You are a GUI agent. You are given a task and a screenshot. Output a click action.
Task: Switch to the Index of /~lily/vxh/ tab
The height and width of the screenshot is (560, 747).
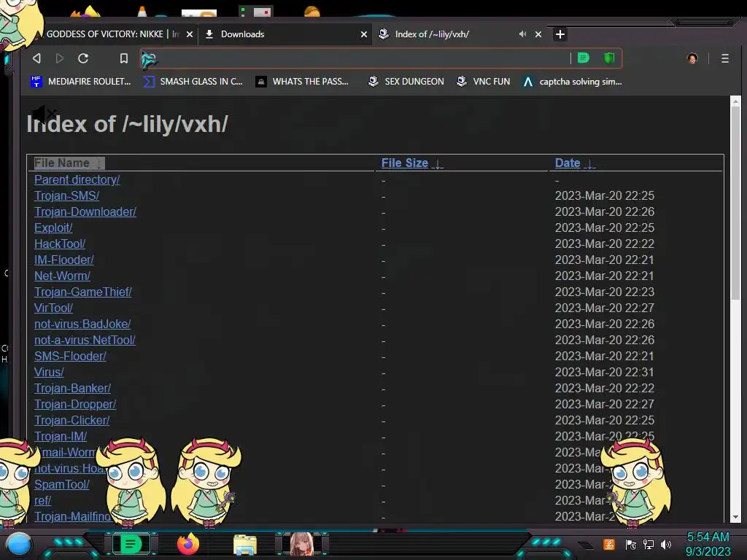(432, 34)
